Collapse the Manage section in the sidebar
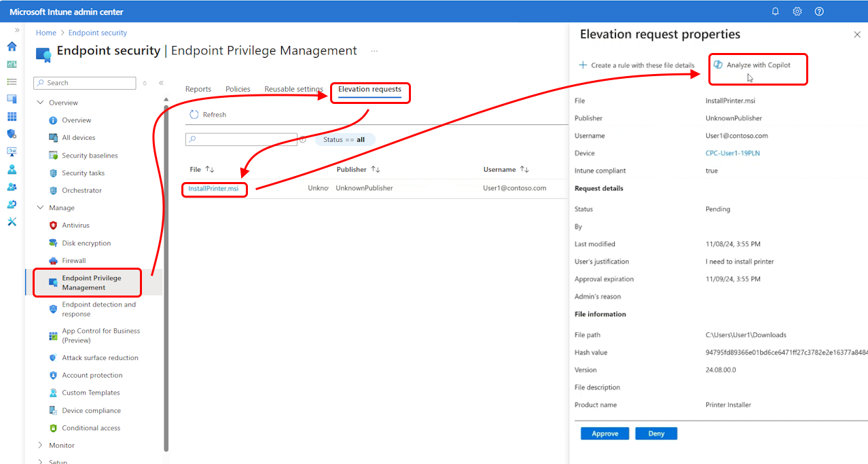 click(41, 208)
